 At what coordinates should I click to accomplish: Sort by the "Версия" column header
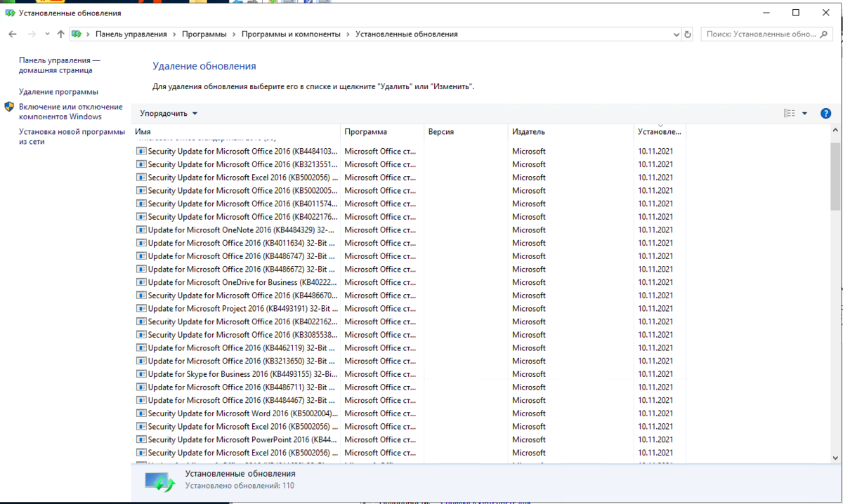466,132
